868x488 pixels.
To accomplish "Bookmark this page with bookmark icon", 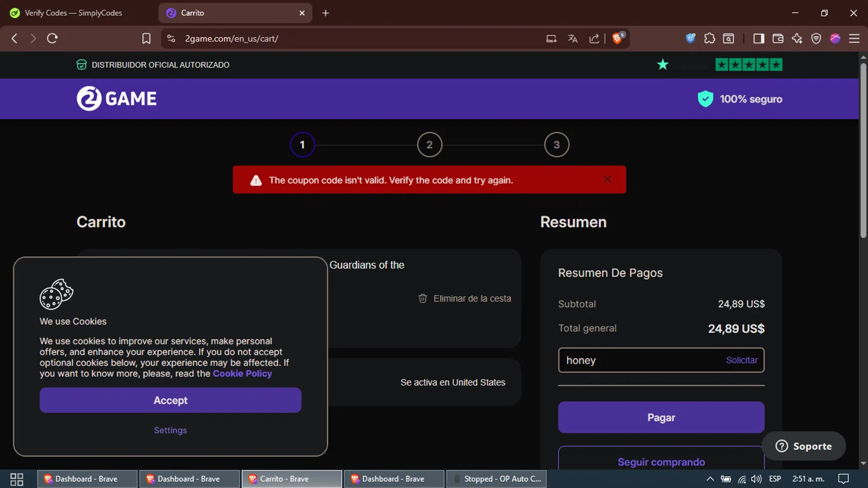I will (x=146, y=38).
